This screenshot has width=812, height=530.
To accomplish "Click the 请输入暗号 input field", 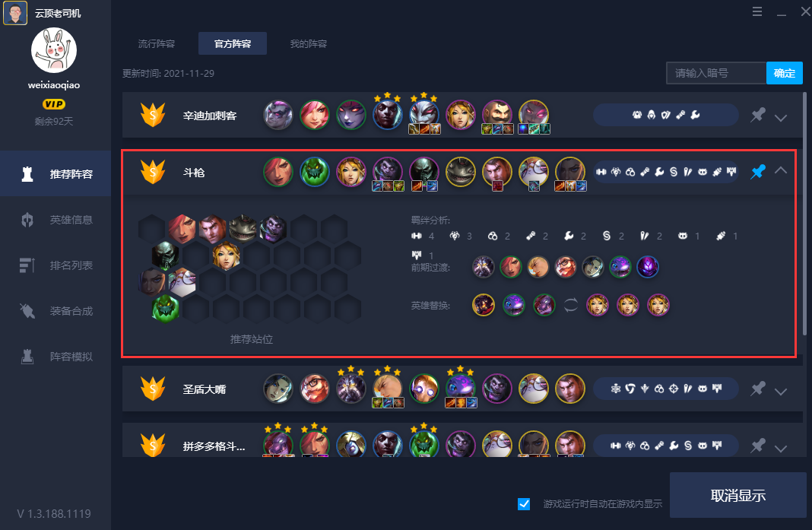I will (x=716, y=73).
